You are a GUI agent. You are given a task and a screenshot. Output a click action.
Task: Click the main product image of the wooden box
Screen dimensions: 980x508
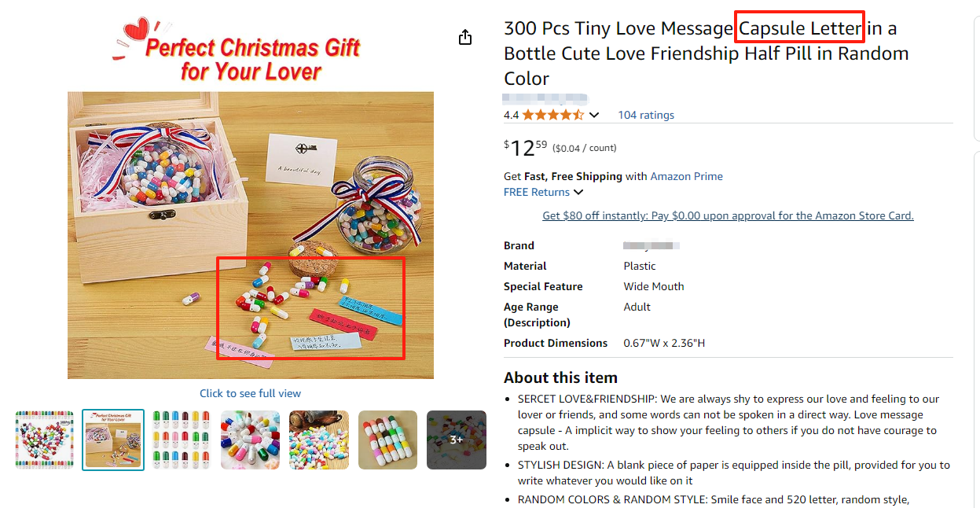tap(250, 234)
